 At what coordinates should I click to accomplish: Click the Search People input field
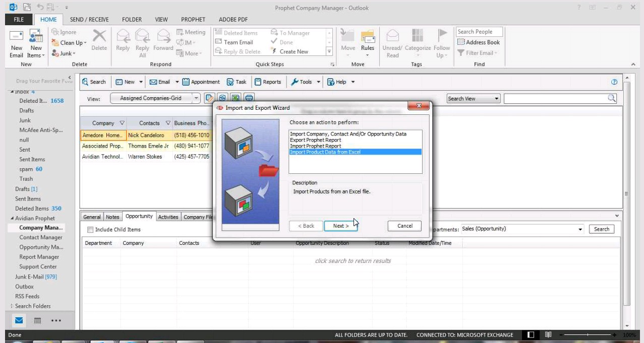tap(479, 32)
